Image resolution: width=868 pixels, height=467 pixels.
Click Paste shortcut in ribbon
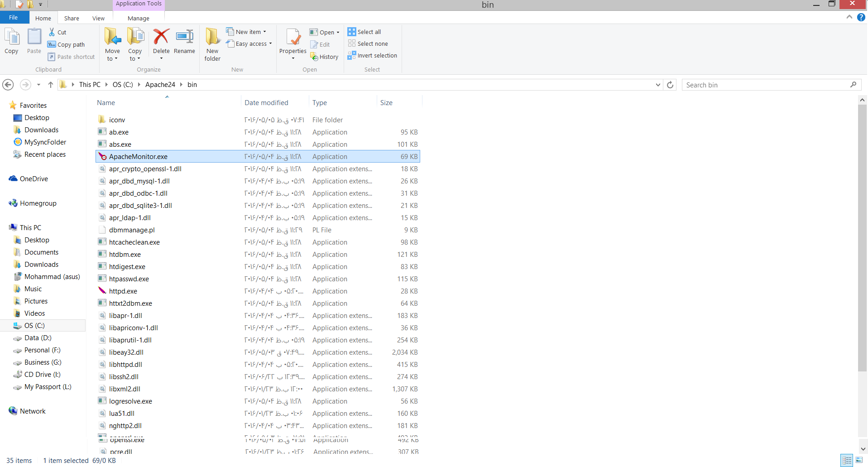[71, 57]
